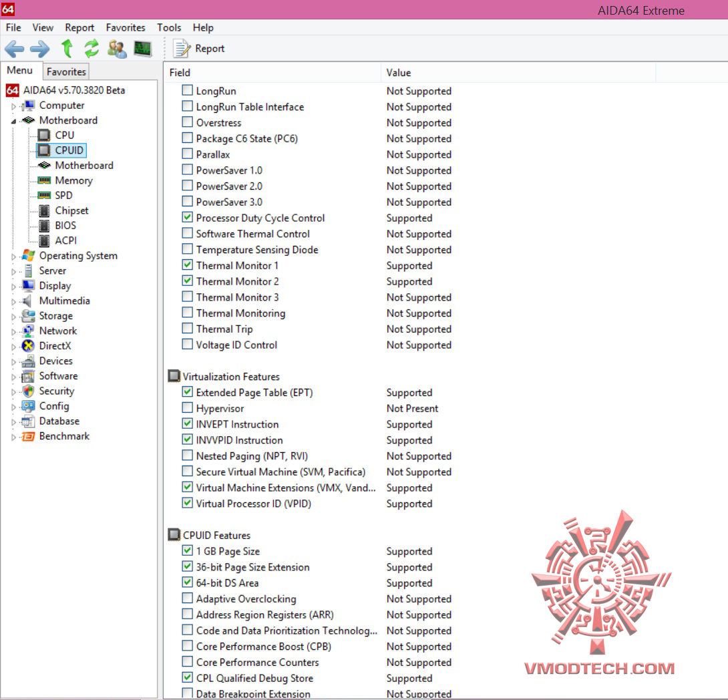Viewport: 728px width, 700px height.
Task: Click the Refresh icon in toolbar
Action: tap(92, 48)
